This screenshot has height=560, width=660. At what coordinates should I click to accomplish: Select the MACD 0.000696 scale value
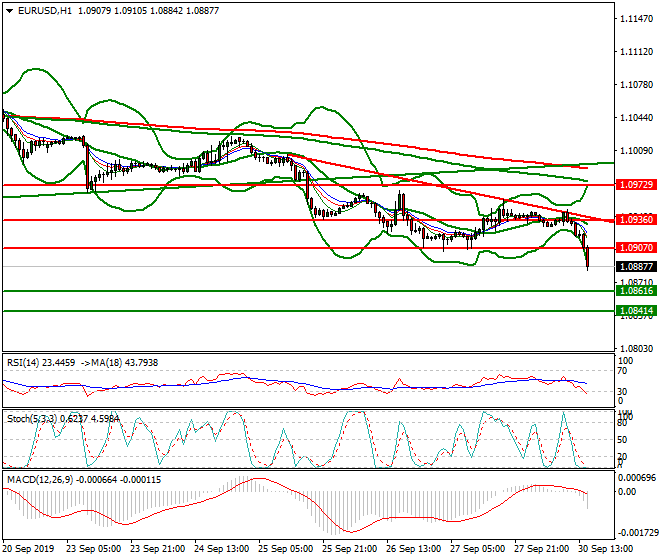637,477
